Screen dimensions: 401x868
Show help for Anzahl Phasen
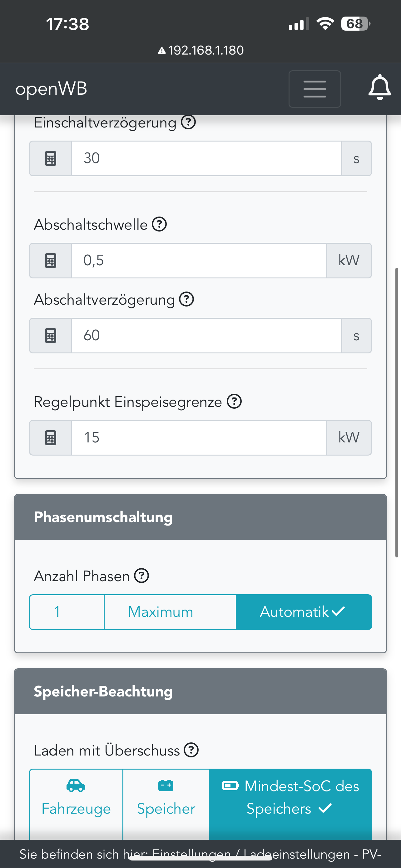[141, 576]
